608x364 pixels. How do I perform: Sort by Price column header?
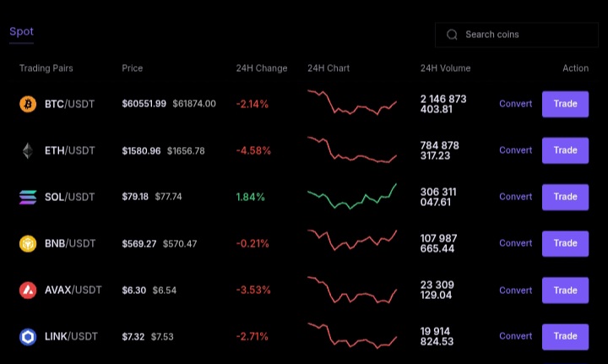pyautogui.click(x=133, y=68)
